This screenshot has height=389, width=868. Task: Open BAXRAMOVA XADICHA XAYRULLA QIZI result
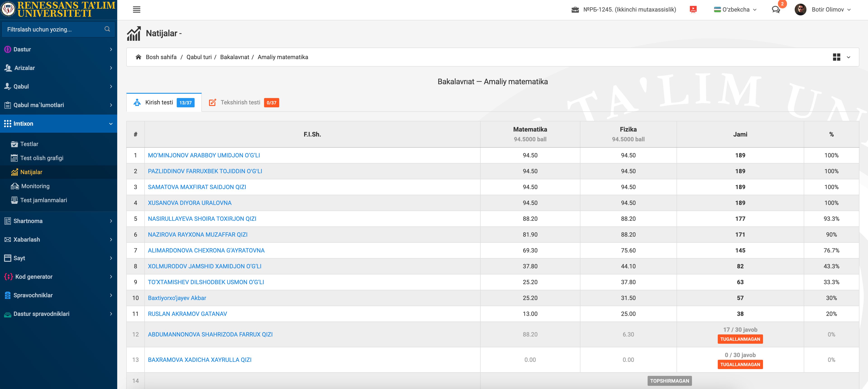[x=200, y=360]
